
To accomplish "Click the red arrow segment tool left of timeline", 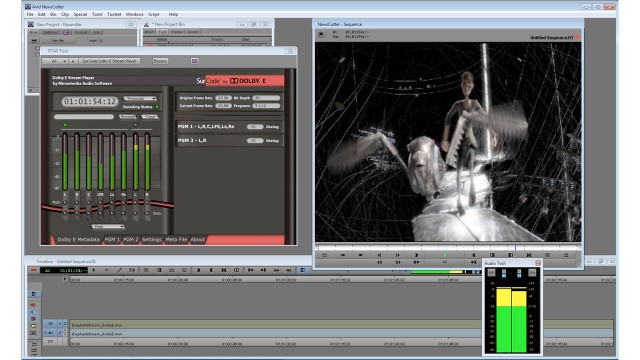I will [x=33, y=304].
